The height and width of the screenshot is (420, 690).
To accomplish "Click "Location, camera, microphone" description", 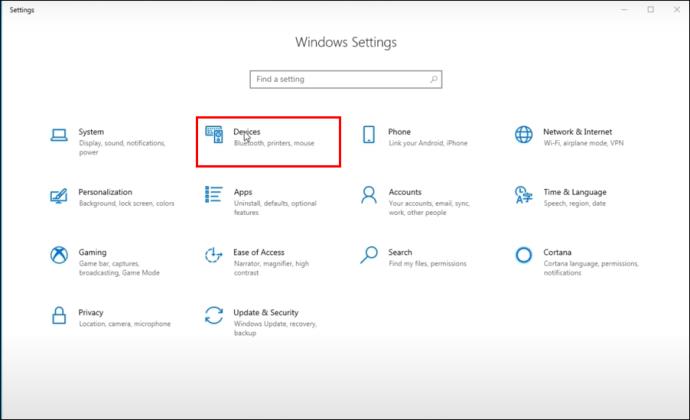I will (x=125, y=324).
